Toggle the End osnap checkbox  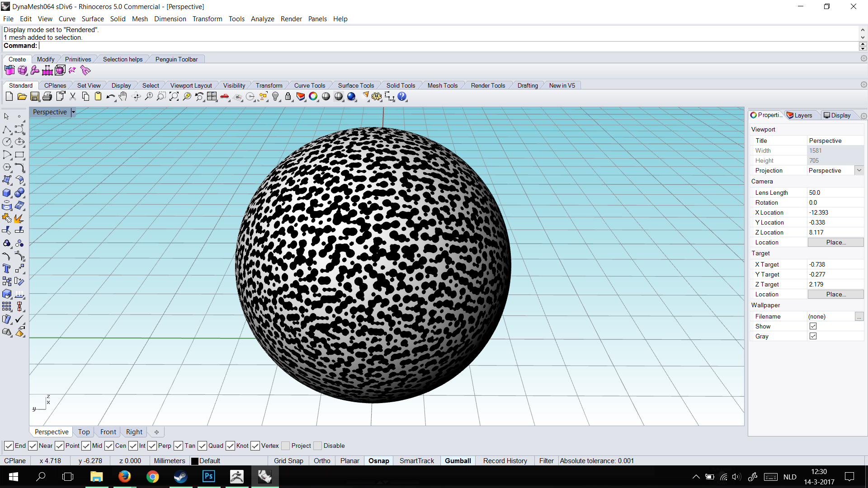click(9, 446)
